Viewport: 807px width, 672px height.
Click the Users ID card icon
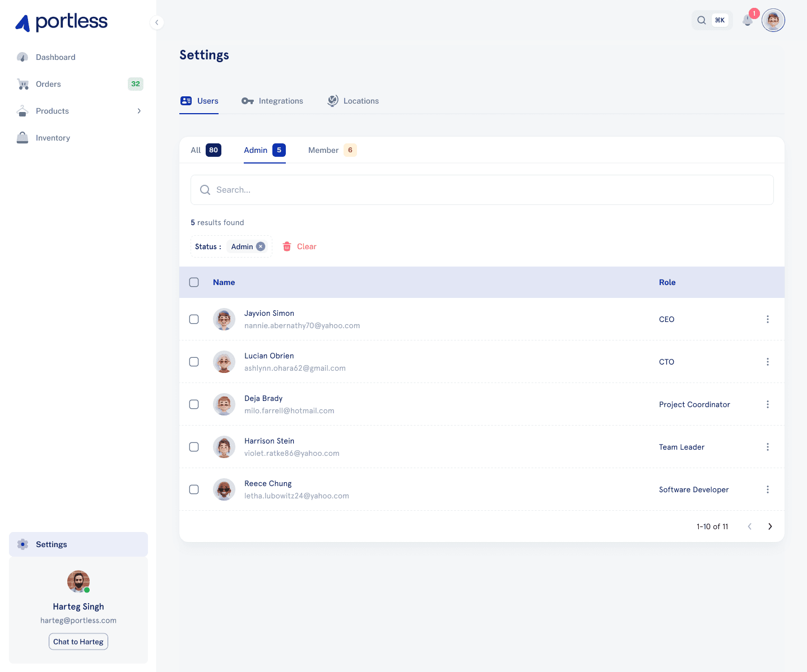(186, 101)
